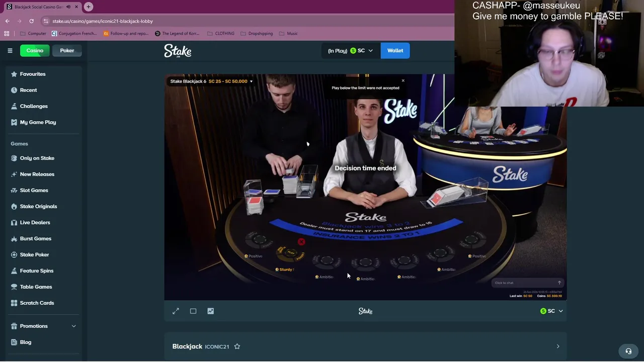Click the 'Coins SC 300.10' balance text
This screenshot has width=644, height=362.
tap(549, 296)
